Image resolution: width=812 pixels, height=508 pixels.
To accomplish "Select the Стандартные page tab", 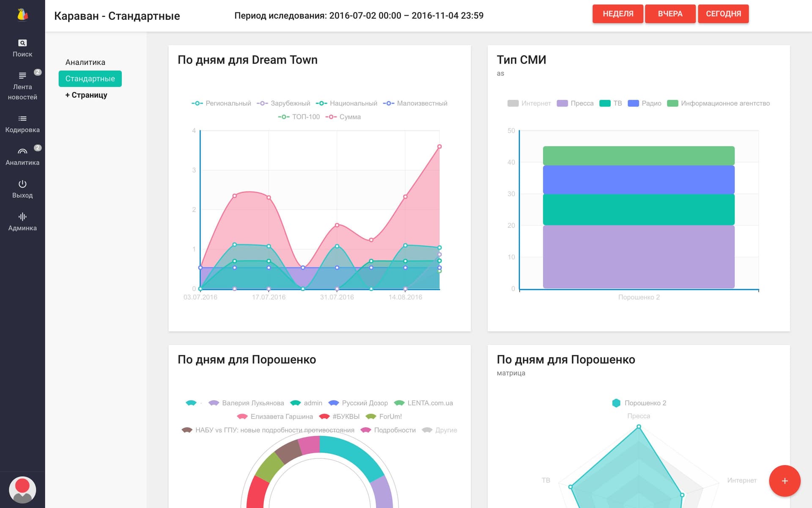I will pyautogui.click(x=90, y=79).
